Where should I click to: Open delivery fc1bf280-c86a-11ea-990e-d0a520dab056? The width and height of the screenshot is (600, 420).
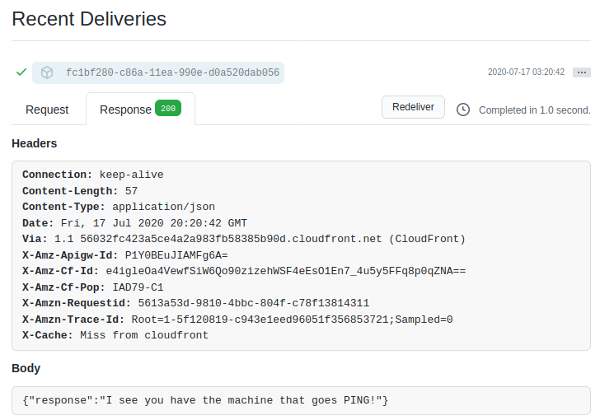pyautogui.click(x=173, y=73)
